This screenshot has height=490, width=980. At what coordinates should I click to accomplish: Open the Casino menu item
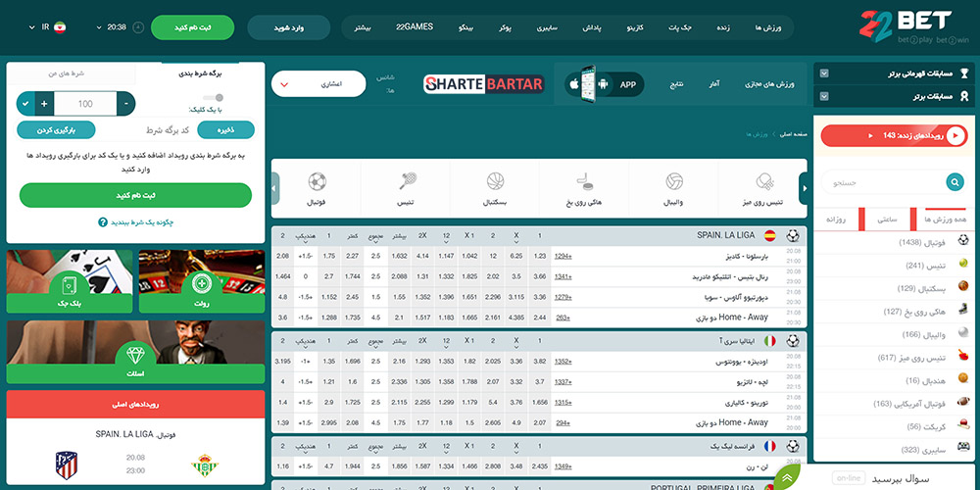click(636, 28)
